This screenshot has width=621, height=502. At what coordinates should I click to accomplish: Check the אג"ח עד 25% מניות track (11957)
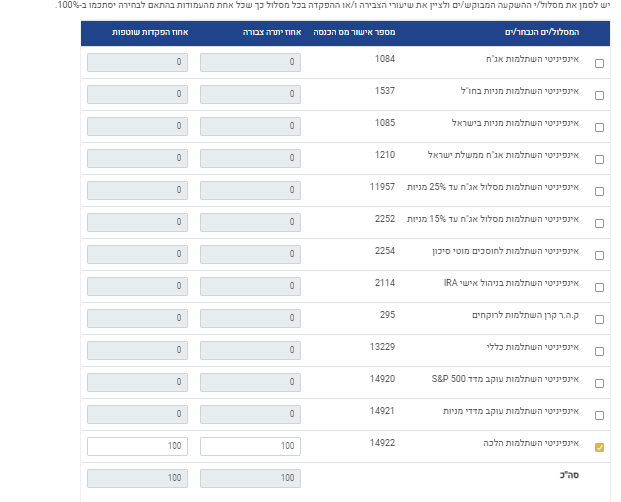tap(599, 192)
